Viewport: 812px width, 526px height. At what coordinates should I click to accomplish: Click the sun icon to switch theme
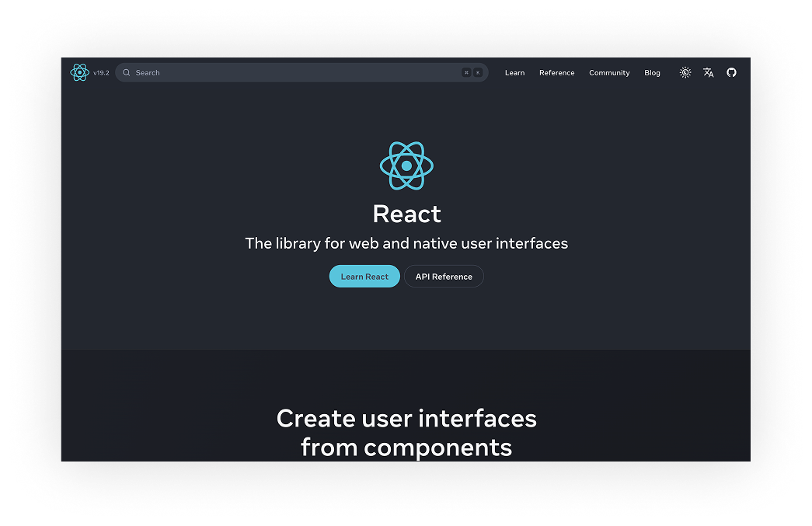pos(685,72)
